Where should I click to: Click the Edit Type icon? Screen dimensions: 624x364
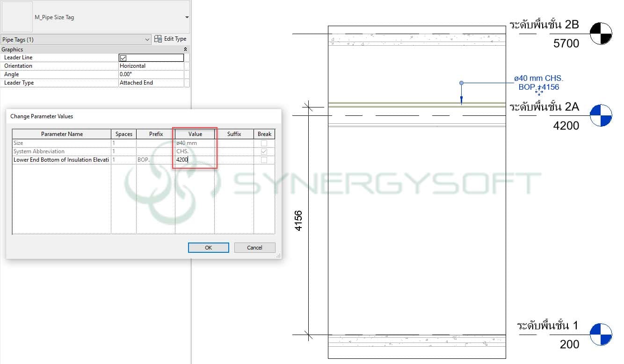pos(158,39)
